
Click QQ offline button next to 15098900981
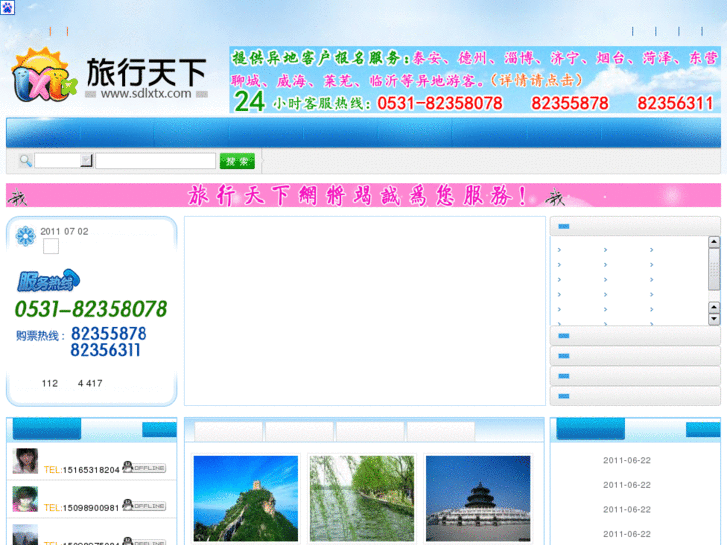pos(144,505)
